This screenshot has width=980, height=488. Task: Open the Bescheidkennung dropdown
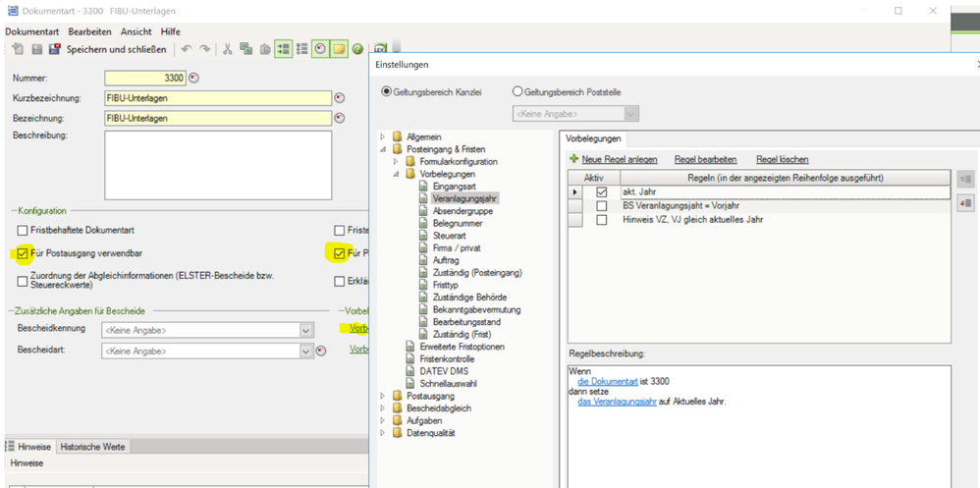306,330
